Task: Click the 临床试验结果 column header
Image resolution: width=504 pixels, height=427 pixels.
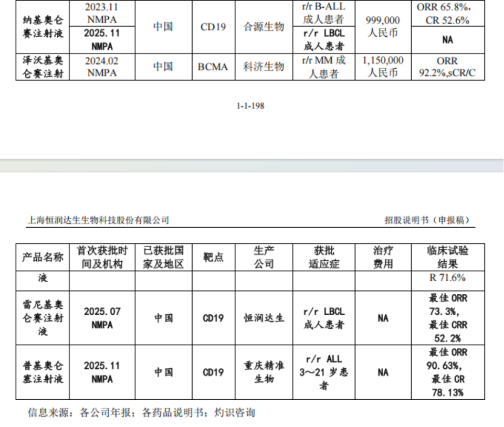Action: point(448,257)
